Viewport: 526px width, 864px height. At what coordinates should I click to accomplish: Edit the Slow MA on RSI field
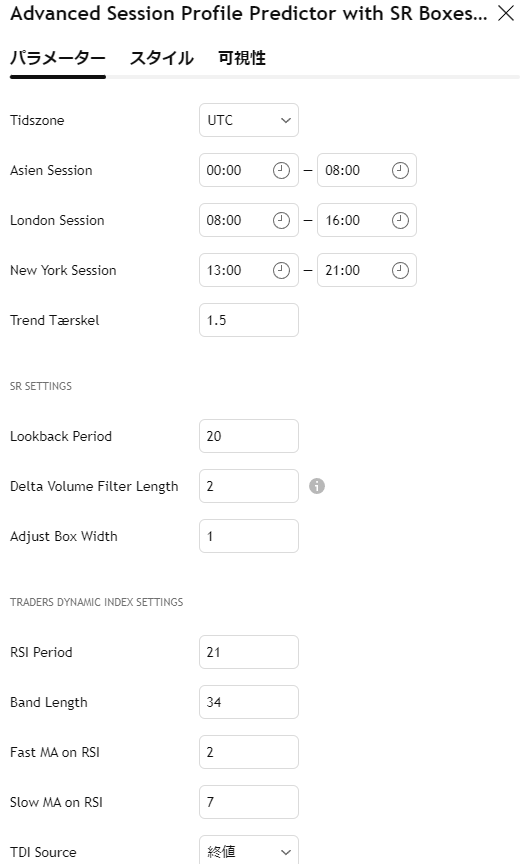tap(249, 802)
